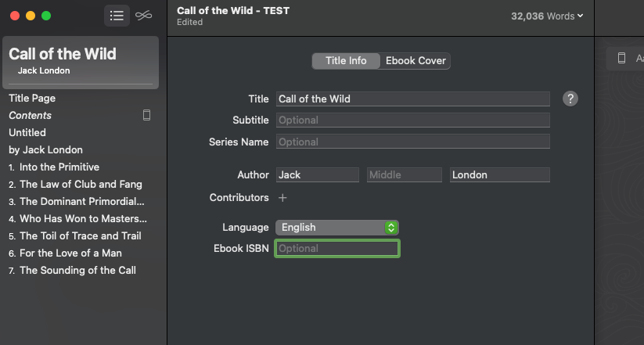This screenshot has width=644, height=345.
Task: Click the ornamental flourish style icon
Action: (x=144, y=16)
